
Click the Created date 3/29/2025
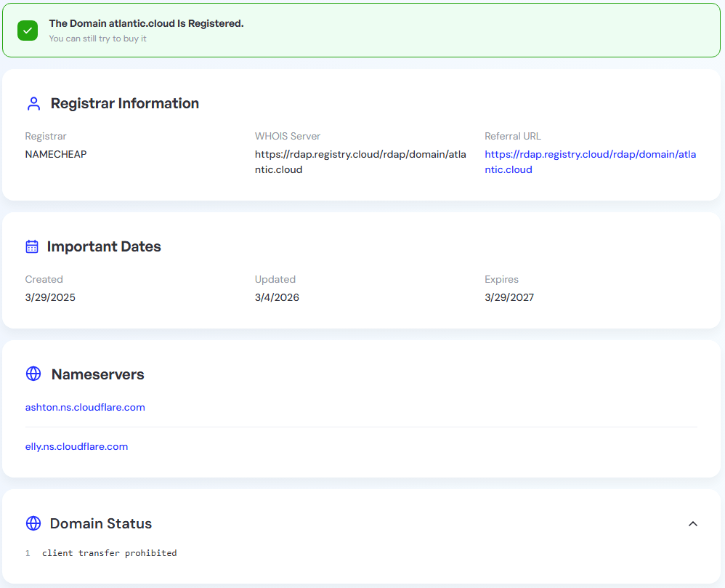(50, 297)
